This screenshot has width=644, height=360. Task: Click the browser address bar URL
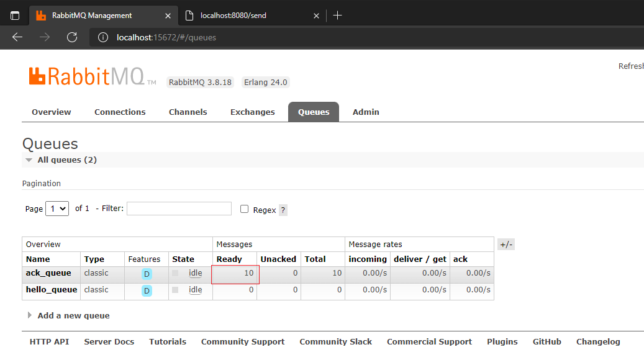click(x=166, y=37)
